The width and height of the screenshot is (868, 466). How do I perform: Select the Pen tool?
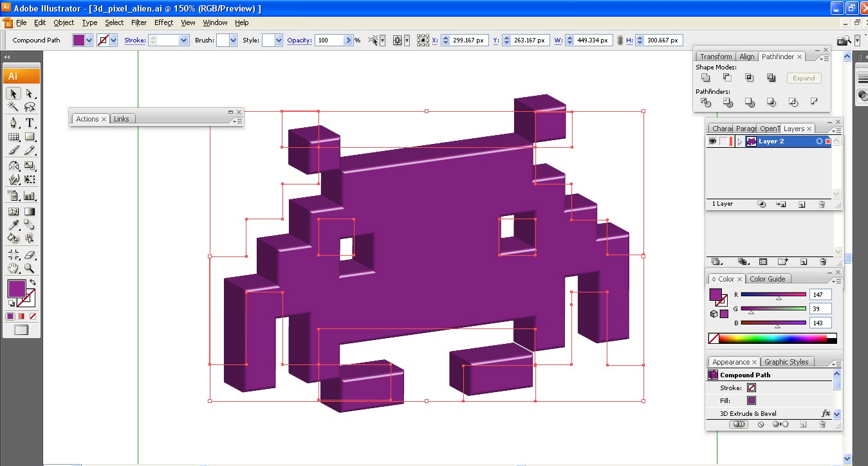tap(14, 122)
